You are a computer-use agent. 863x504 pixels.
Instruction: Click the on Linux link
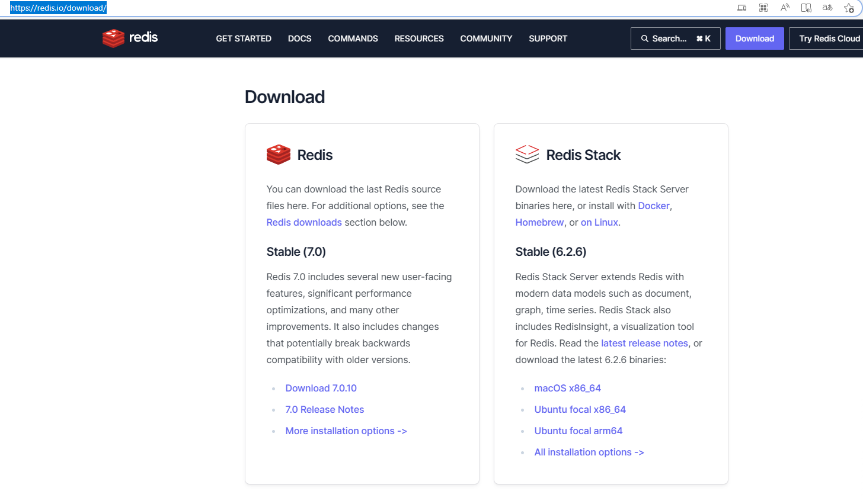(x=599, y=222)
